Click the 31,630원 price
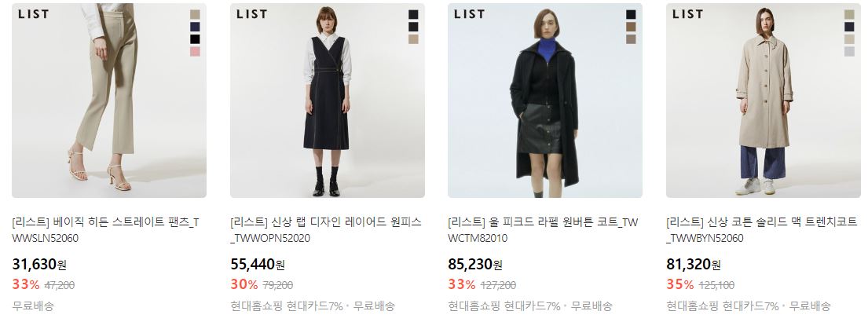Image resolution: width=868 pixels, height=333 pixels. point(39,265)
